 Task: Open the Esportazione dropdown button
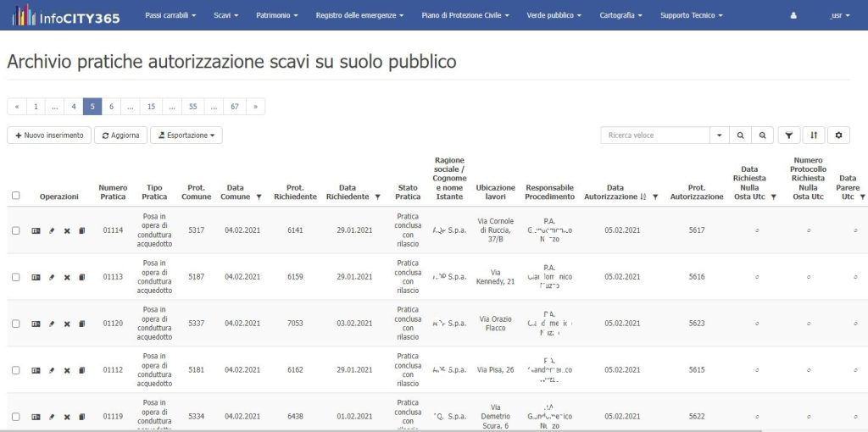(x=186, y=135)
